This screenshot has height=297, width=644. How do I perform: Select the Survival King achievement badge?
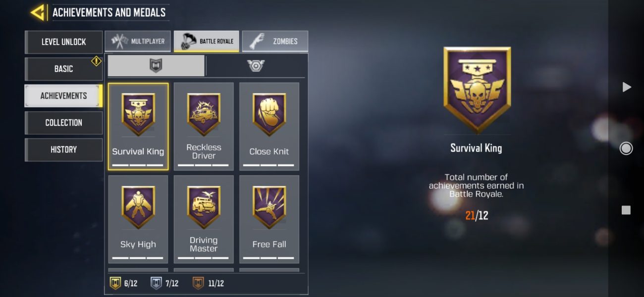[x=138, y=126]
